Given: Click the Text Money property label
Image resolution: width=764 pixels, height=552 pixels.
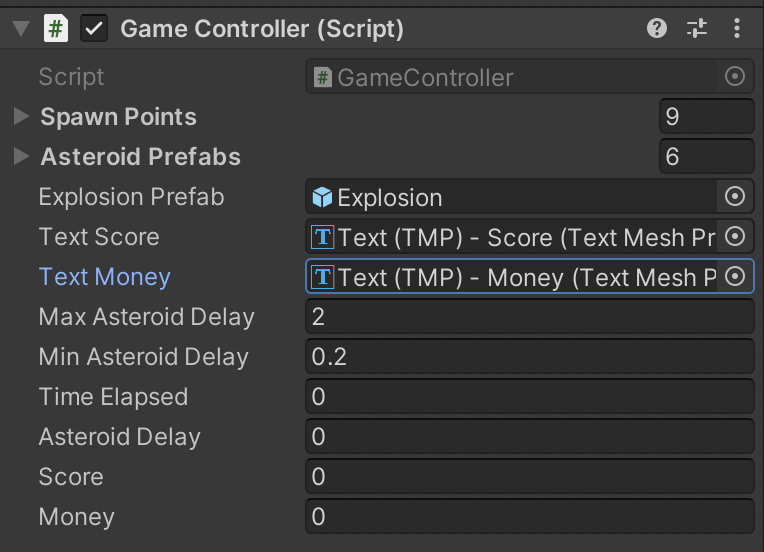Looking at the screenshot, I should pos(104,277).
